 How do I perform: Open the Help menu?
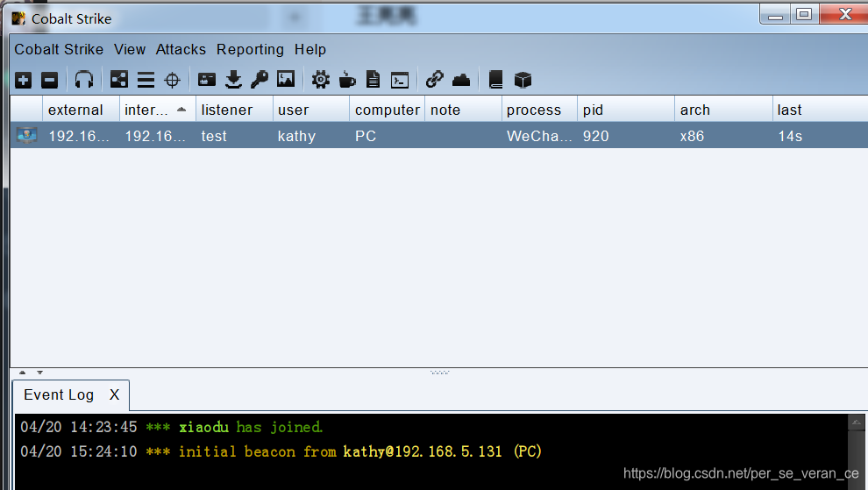click(310, 50)
